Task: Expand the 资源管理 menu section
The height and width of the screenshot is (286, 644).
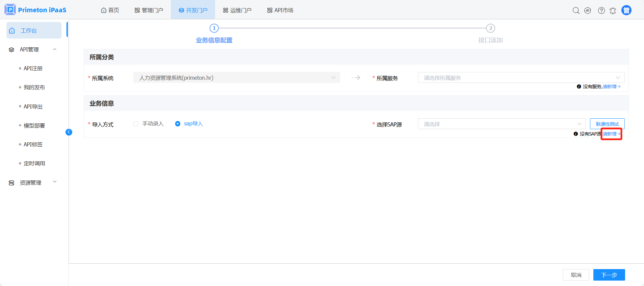Action: (x=55, y=182)
